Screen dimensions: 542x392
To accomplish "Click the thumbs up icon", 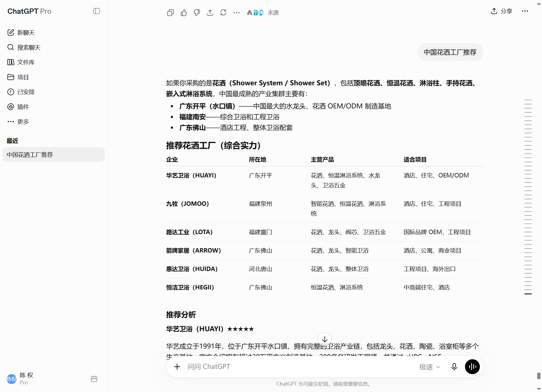I will pos(184,13).
